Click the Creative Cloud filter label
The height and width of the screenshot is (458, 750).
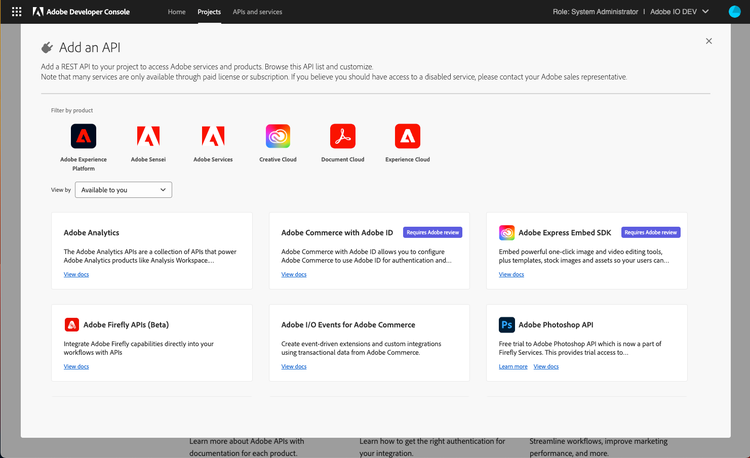pyautogui.click(x=278, y=160)
